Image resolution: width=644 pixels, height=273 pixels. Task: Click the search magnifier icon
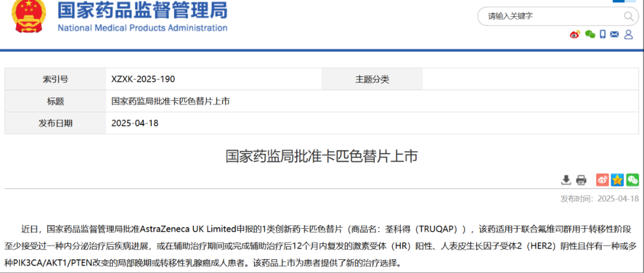pos(628,16)
